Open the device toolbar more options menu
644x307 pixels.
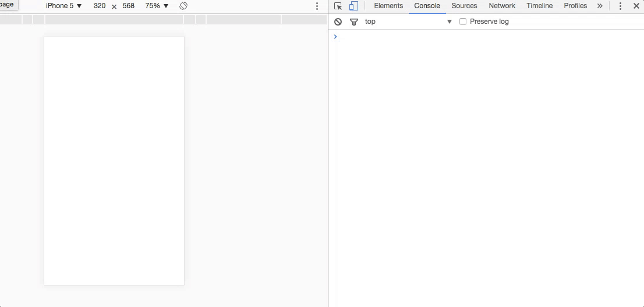click(x=317, y=6)
